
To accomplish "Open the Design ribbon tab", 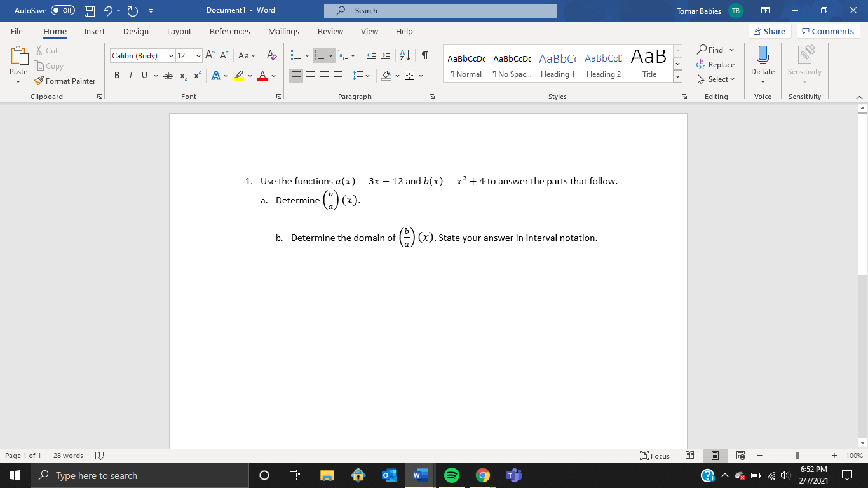I will 136,31.
